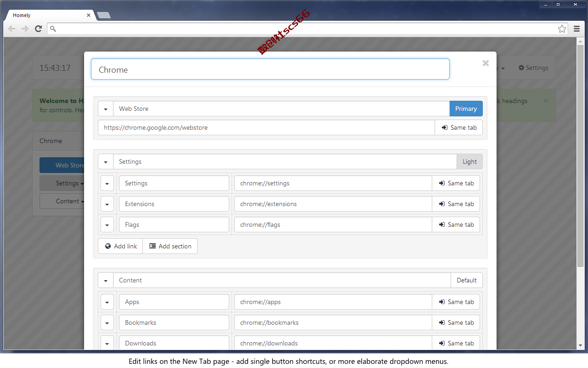The height and width of the screenshot is (368, 588).
Task: Edit the Web Store title field
Action: [x=281, y=109]
